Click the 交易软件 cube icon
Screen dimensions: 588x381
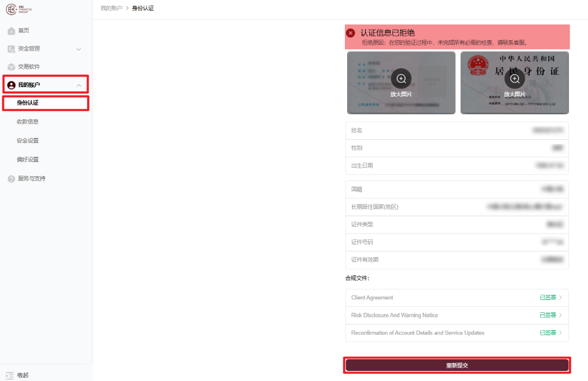click(x=11, y=66)
